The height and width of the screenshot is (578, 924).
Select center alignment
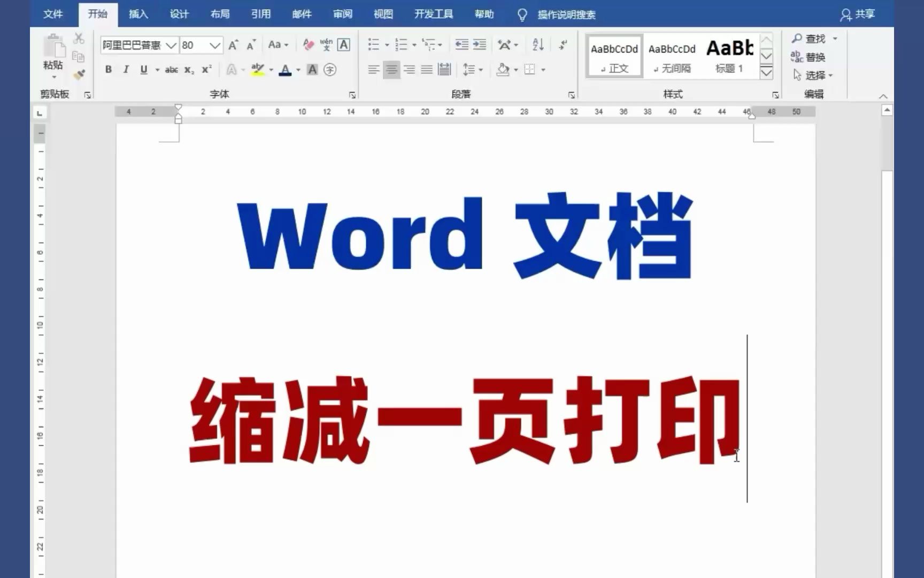[391, 70]
